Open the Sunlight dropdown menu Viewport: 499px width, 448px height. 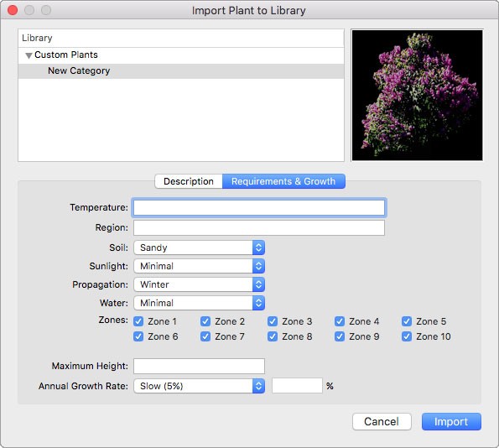click(x=200, y=266)
